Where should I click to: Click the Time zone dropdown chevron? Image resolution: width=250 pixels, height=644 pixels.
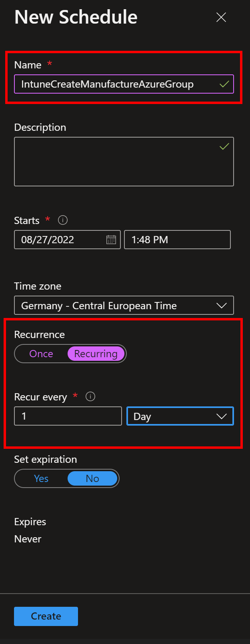click(x=222, y=306)
